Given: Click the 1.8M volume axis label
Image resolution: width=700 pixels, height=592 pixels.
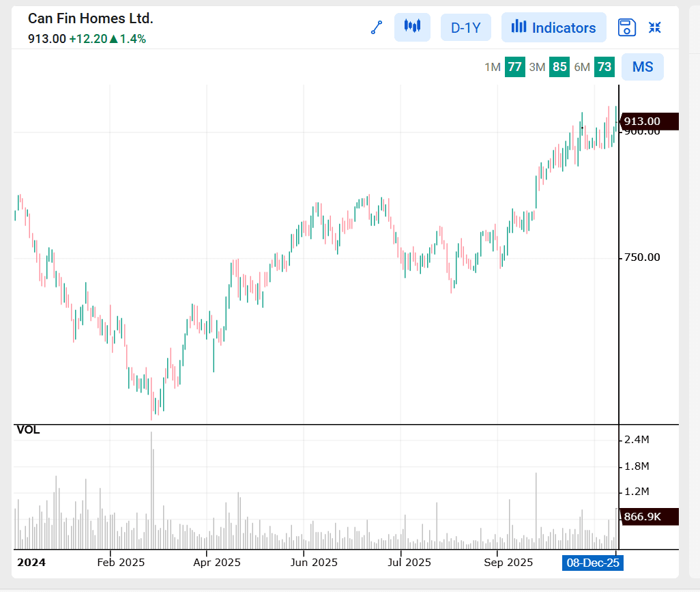Looking at the screenshot, I should pos(637,466).
